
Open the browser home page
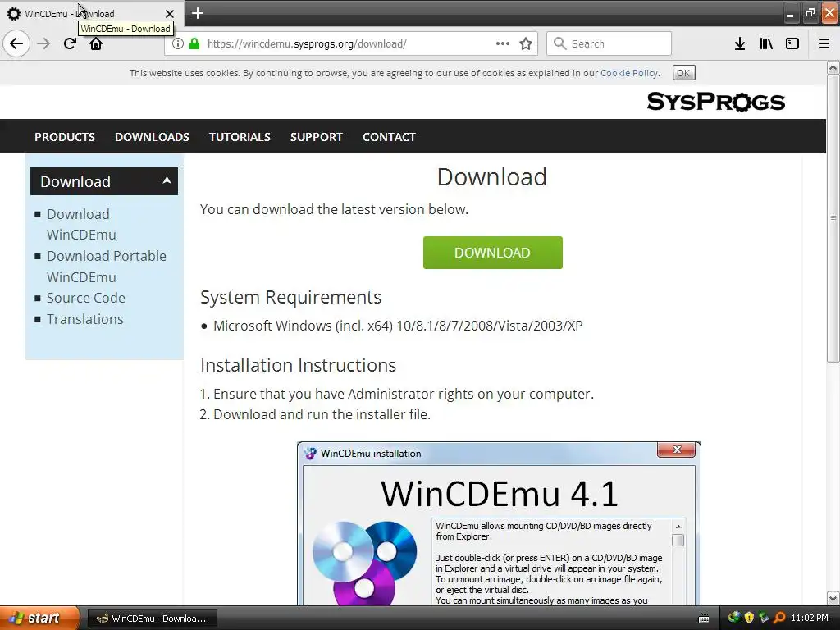(x=96, y=43)
